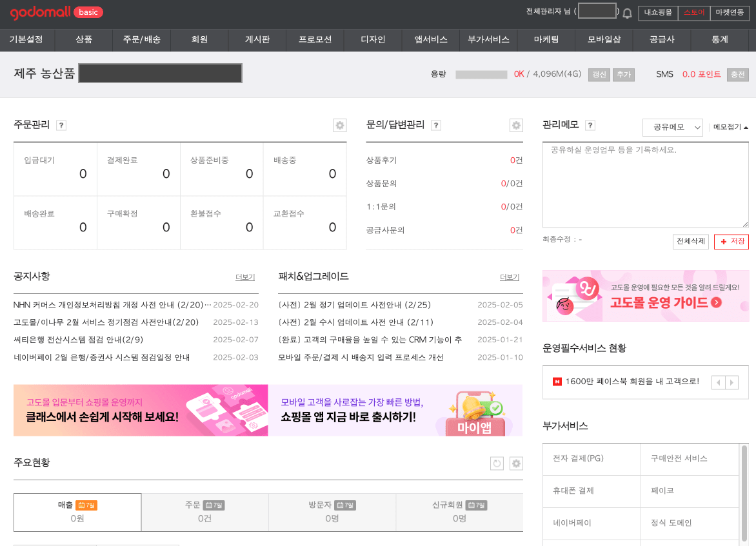The height and width of the screenshot is (546, 756).
Task: Open the 주문/배송 menu
Action: [141, 39]
